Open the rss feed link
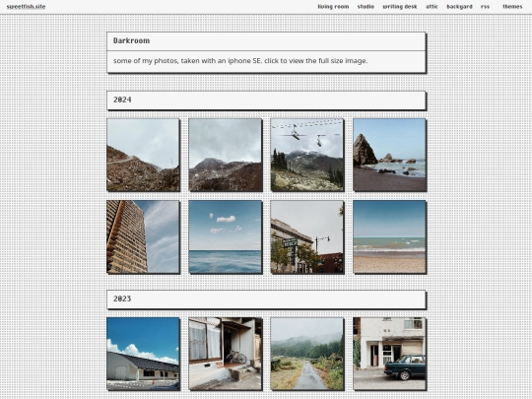Screen dimensions: 532x399 click(485, 7)
